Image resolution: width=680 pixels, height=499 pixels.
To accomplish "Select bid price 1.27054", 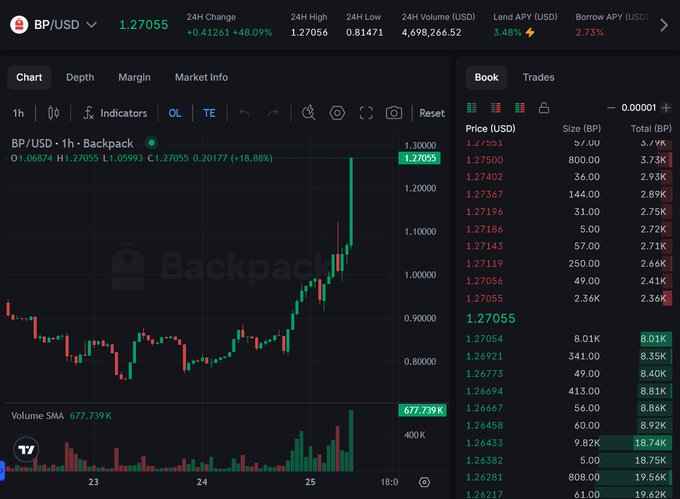I will click(484, 339).
